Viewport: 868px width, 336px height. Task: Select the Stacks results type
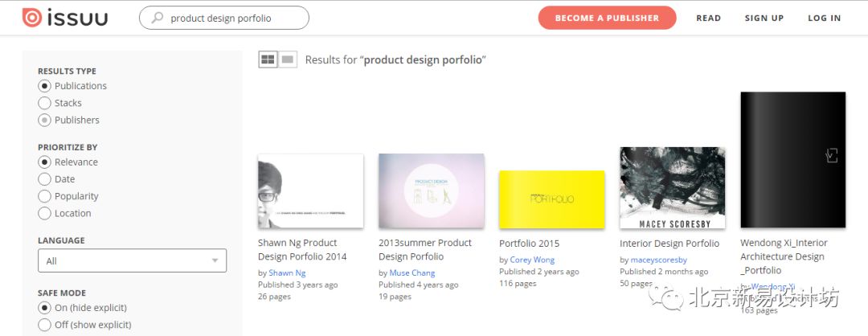click(44, 103)
